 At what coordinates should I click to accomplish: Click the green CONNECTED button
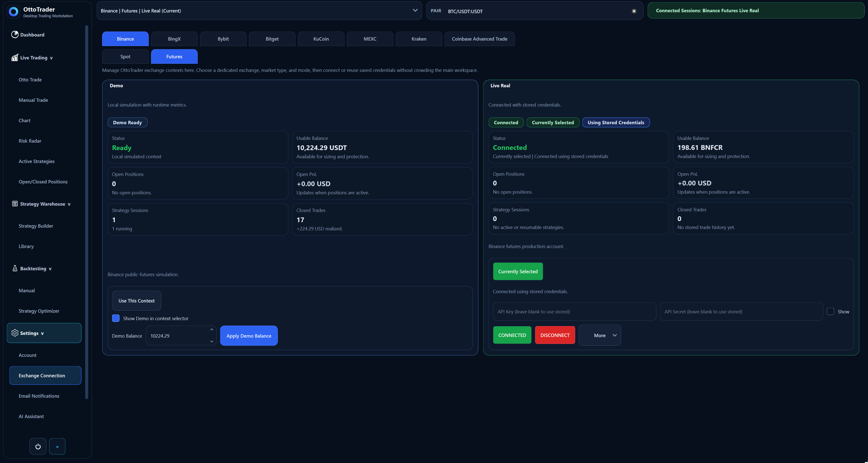coord(512,335)
